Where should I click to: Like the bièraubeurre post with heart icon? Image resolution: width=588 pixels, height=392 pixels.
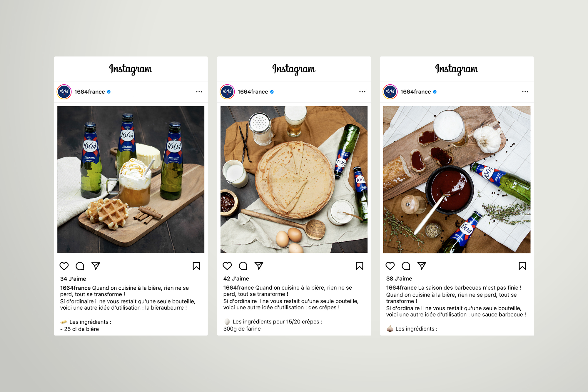[x=64, y=266]
